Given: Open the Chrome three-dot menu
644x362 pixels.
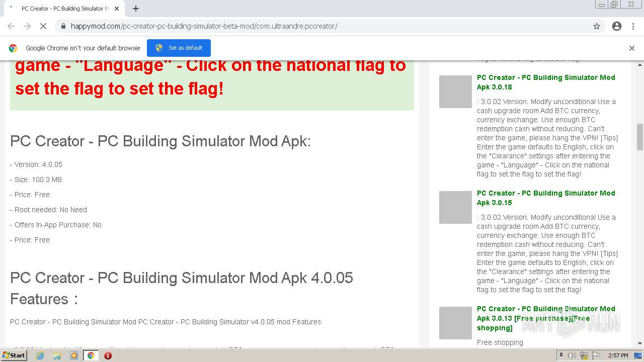Looking at the screenshot, I should [x=633, y=26].
